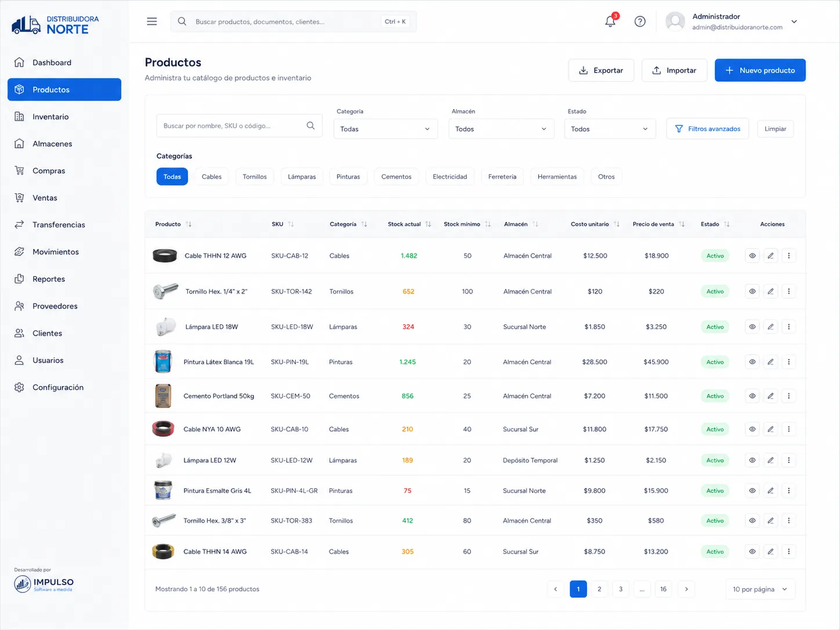Click the search magnifier in product filter
The height and width of the screenshot is (630, 840).
(310, 125)
